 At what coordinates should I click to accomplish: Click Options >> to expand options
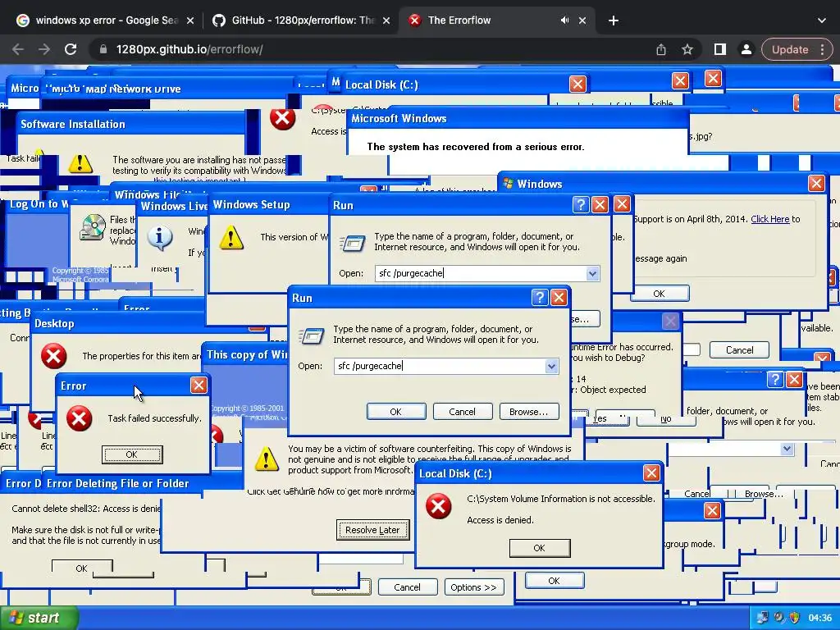point(473,587)
